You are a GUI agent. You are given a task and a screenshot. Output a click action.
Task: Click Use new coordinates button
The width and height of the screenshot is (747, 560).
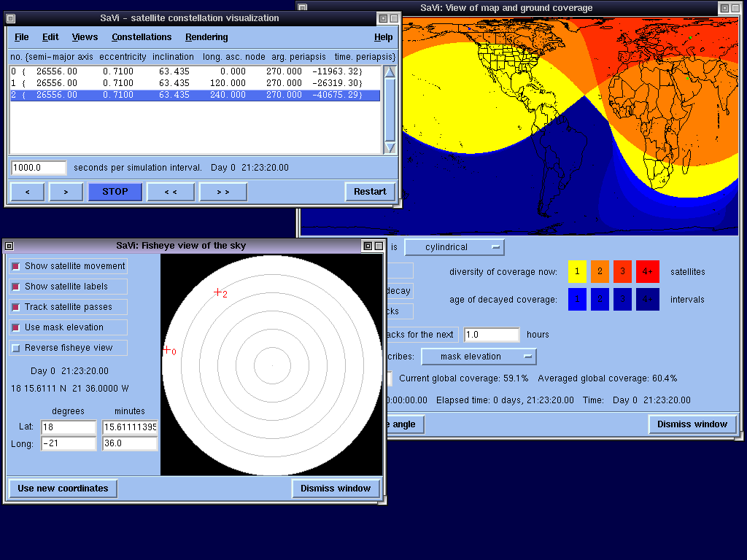(63, 489)
